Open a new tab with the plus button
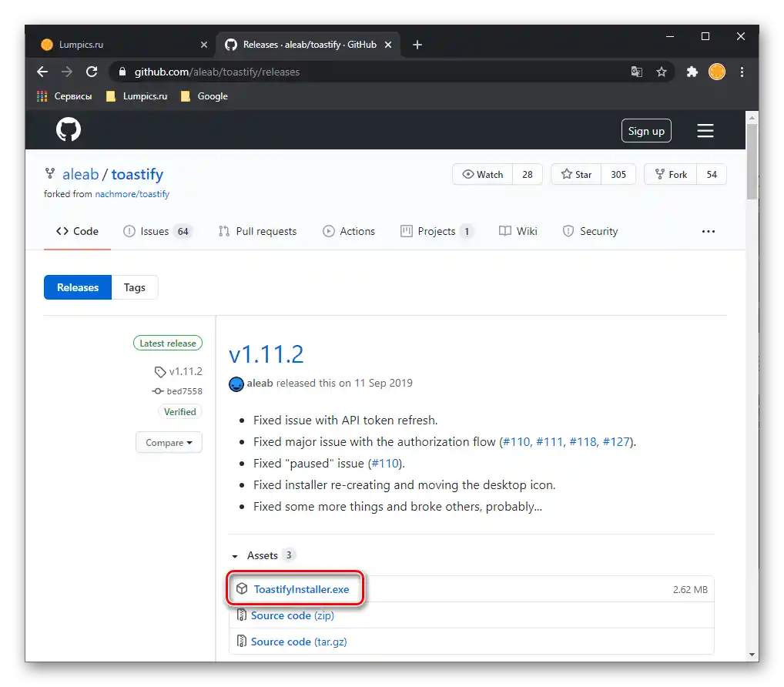This screenshot has height=687, width=784. coord(417,45)
